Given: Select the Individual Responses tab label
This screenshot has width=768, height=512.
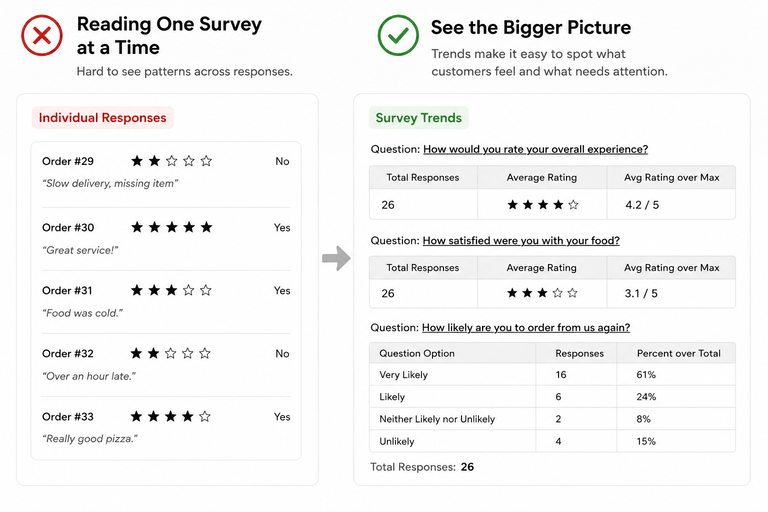Looking at the screenshot, I should pyautogui.click(x=102, y=118).
